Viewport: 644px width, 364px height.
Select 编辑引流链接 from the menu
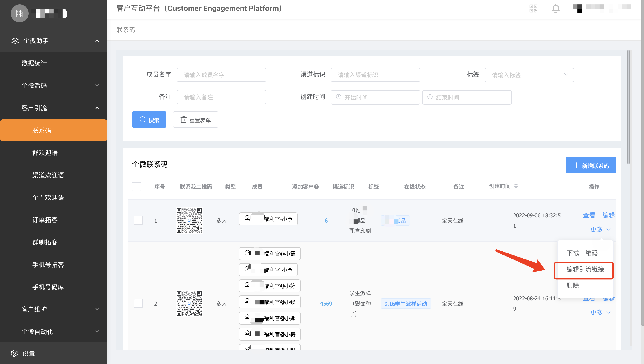point(585,269)
